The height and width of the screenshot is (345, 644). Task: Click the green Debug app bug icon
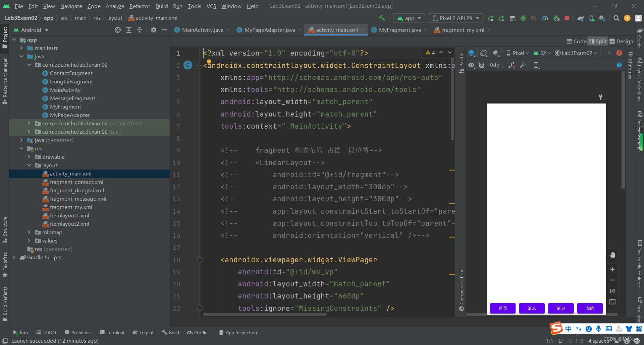click(x=523, y=18)
